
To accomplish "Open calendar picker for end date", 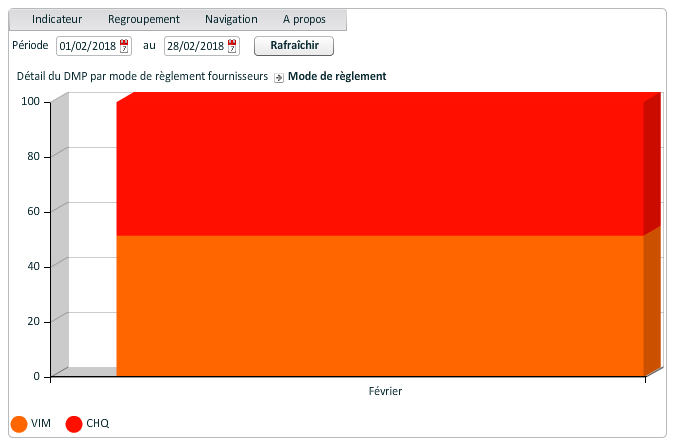I will tap(232, 46).
